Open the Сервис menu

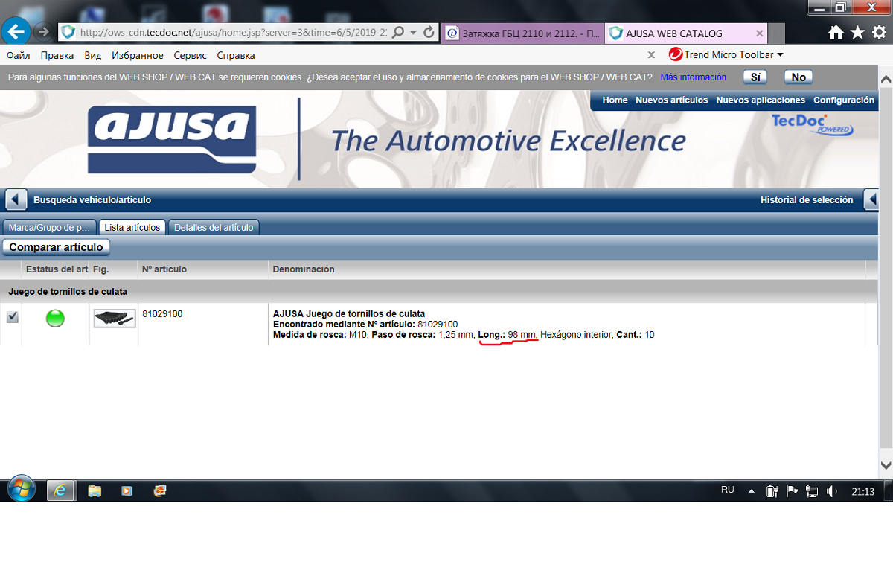[x=191, y=55]
